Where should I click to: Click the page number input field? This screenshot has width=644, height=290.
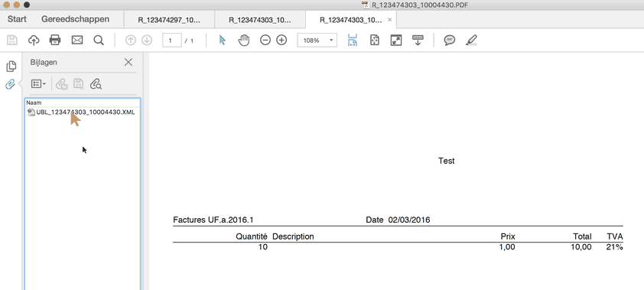click(x=172, y=41)
